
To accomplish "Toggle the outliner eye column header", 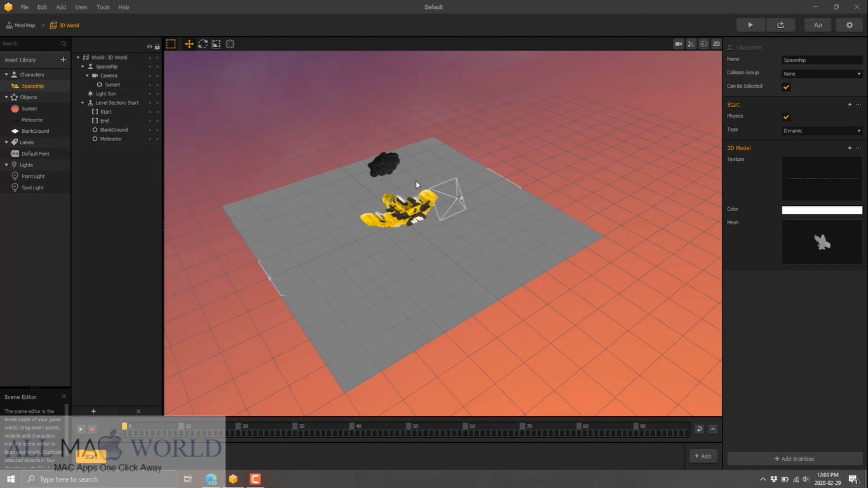I will pos(150,46).
